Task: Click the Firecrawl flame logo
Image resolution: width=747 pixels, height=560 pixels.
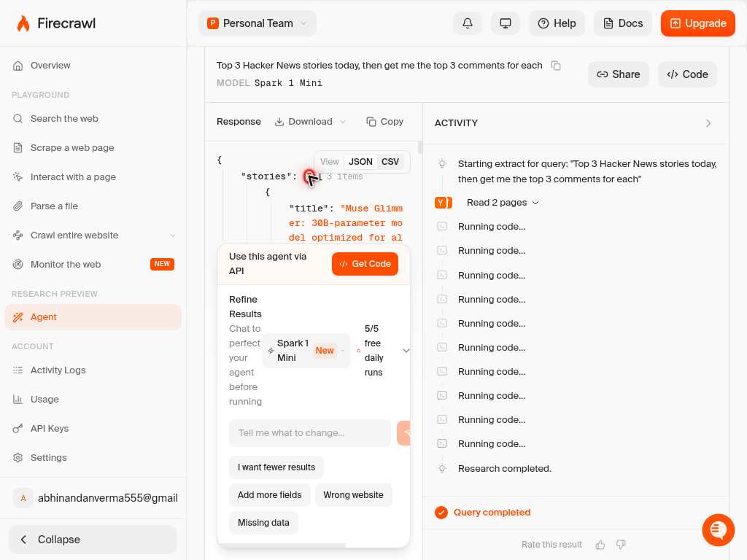Action: tap(23, 23)
